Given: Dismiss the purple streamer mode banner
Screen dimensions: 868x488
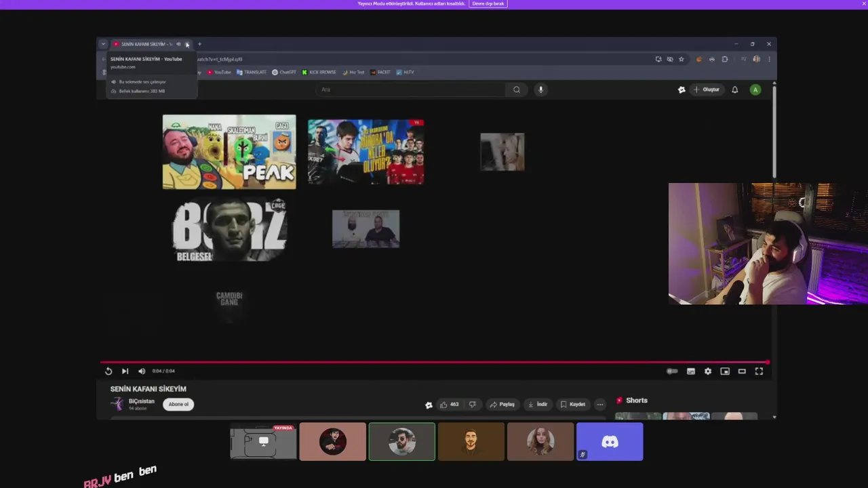Looking at the screenshot, I should pos(864,4).
